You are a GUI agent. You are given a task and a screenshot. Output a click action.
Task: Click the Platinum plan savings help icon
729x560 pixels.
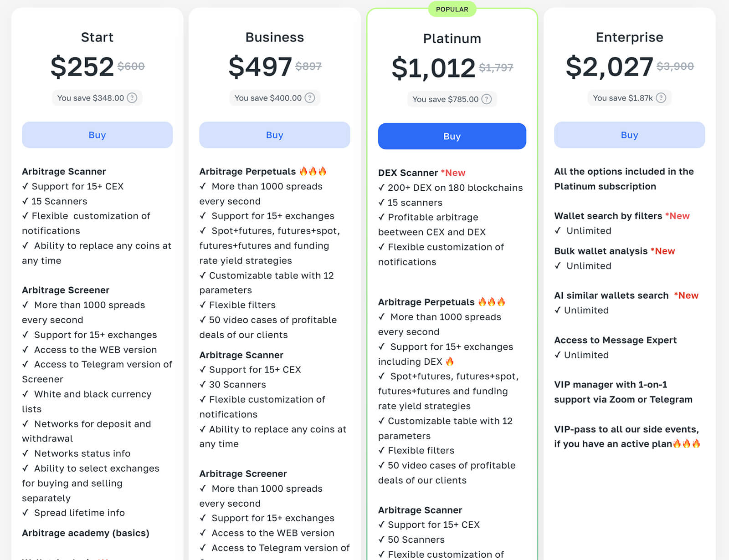tap(487, 99)
